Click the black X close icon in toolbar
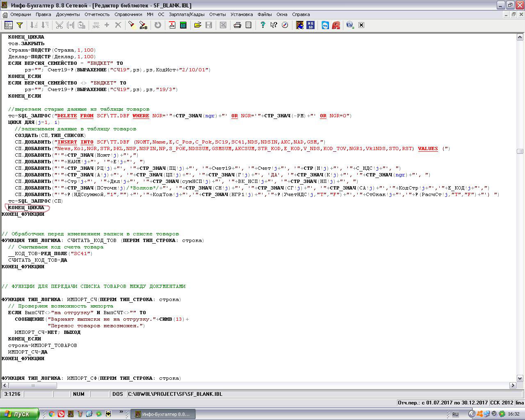 pos(361,25)
